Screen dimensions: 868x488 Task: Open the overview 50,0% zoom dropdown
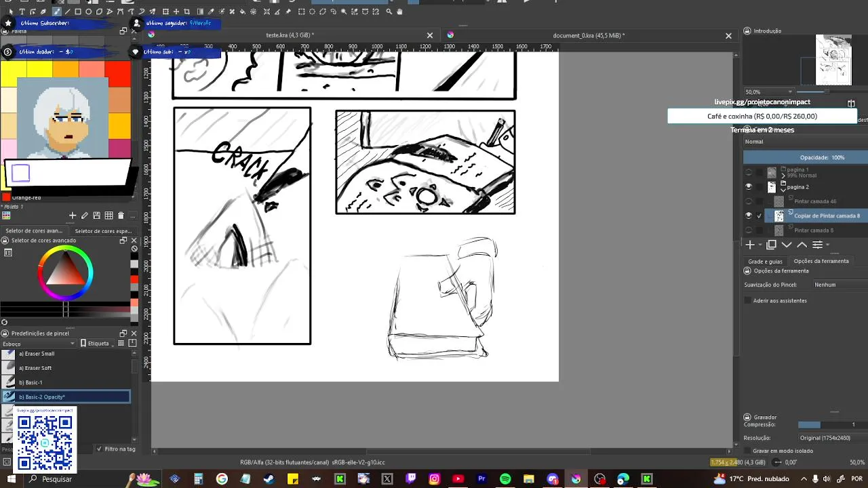click(x=769, y=91)
